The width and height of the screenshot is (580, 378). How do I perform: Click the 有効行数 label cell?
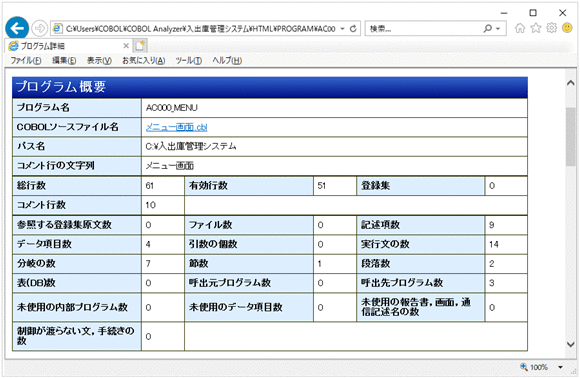pos(249,186)
